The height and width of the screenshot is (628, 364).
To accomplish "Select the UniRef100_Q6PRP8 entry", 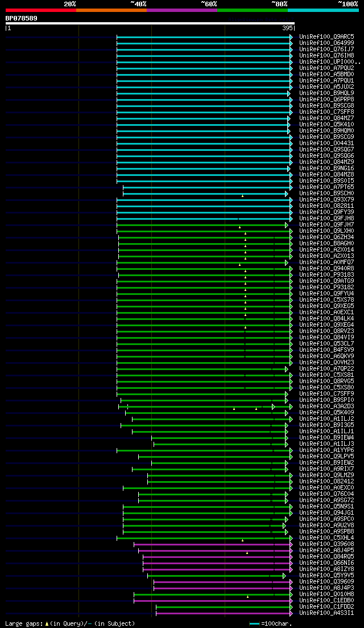I will (x=326, y=99).
